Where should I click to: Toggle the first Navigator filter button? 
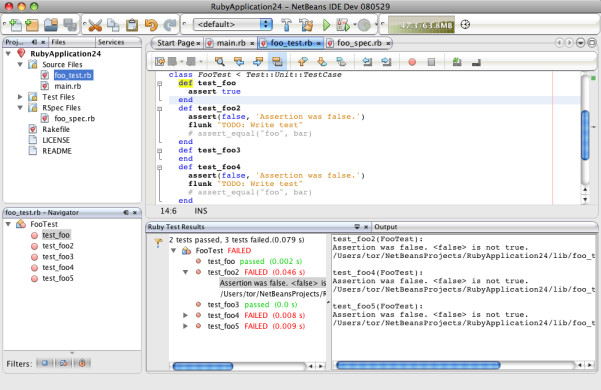(45, 363)
